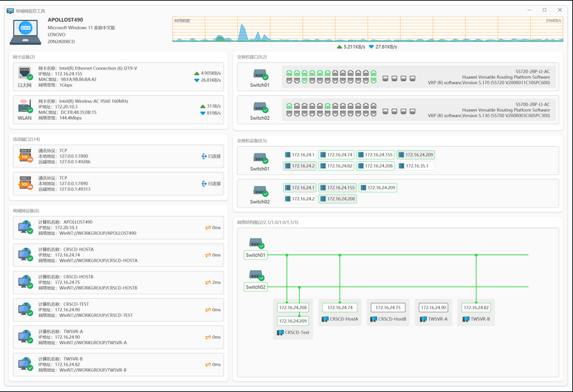Screen dimensions: 573x392
Task: Click TWSVR-B host icon in topology
Action: [x=466, y=319]
